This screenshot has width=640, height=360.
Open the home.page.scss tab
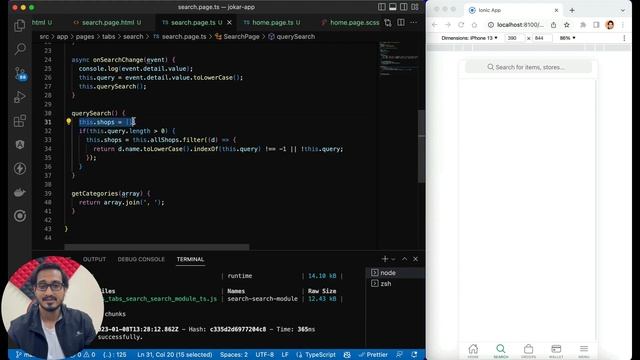click(x=351, y=22)
